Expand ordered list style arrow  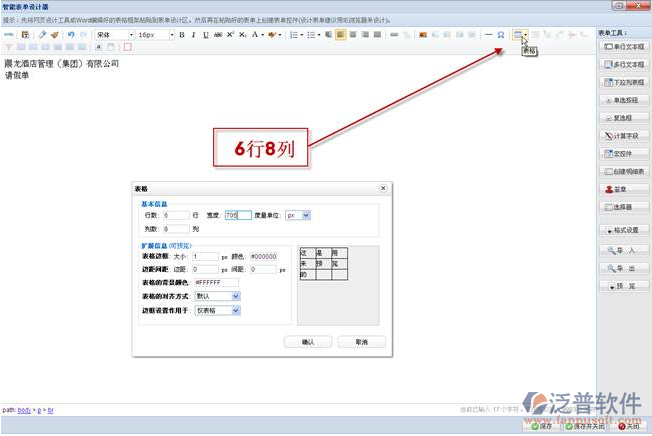301,35
